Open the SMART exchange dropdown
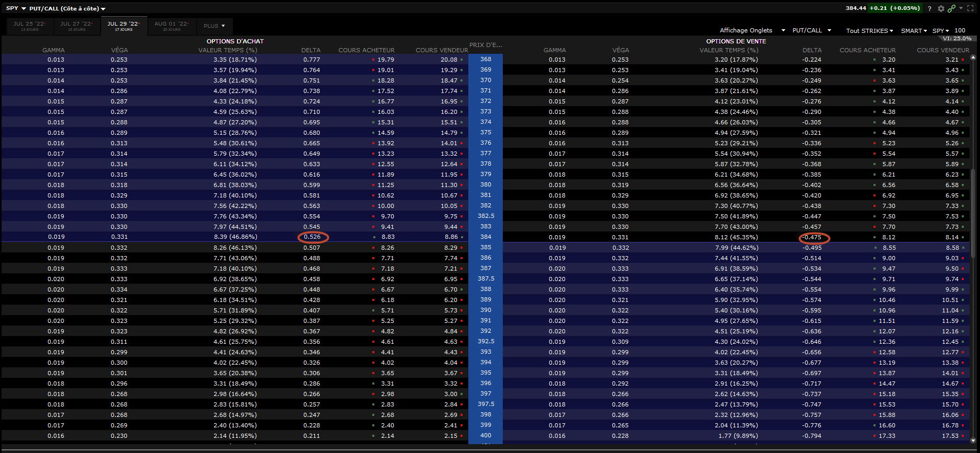The width and height of the screenshot is (980, 453). pyautogui.click(x=914, y=31)
